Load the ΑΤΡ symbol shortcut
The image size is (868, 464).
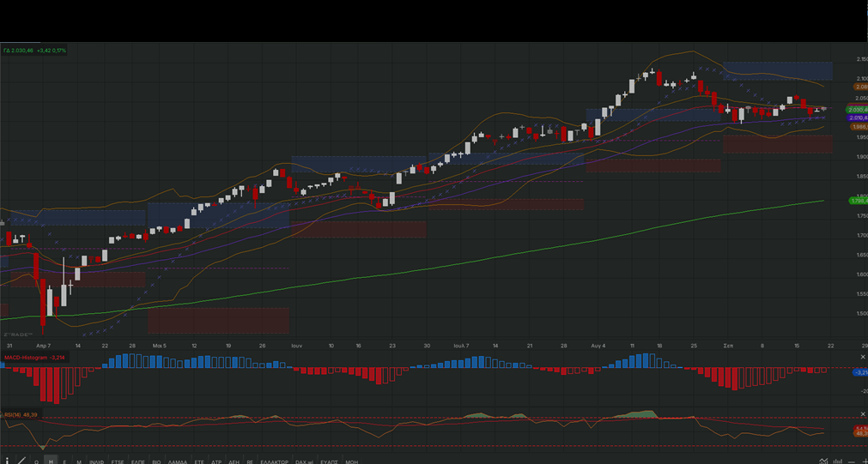pyautogui.click(x=216, y=461)
